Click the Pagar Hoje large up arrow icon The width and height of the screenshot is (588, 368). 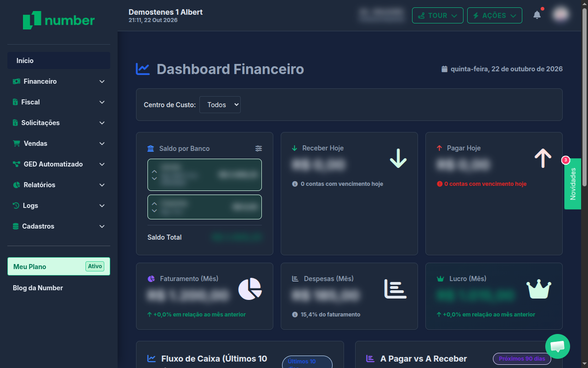(543, 158)
